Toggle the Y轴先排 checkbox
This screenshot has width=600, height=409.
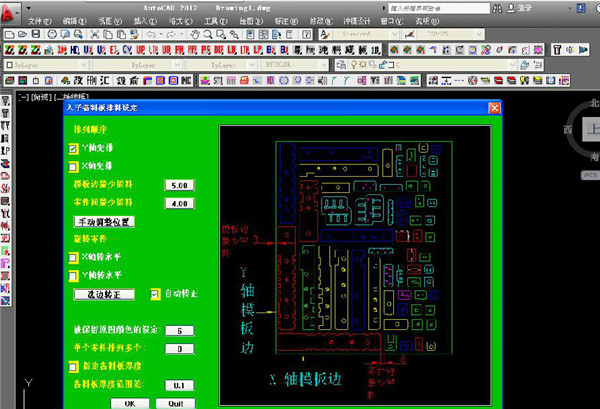[73, 148]
